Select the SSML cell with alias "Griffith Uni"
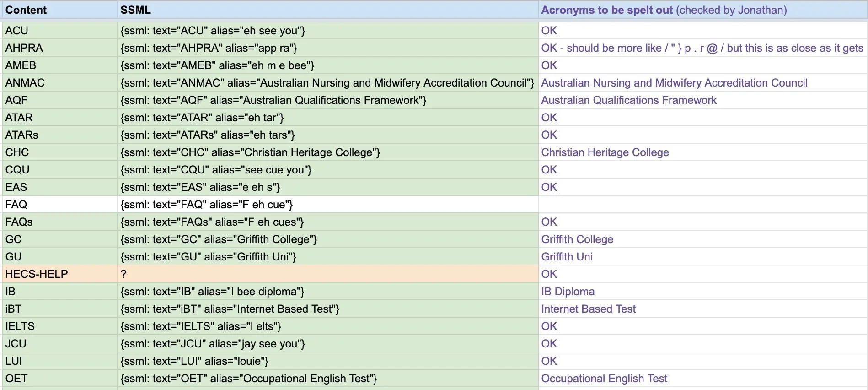Screen dimensions: 868x390 [x=328, y=257]
